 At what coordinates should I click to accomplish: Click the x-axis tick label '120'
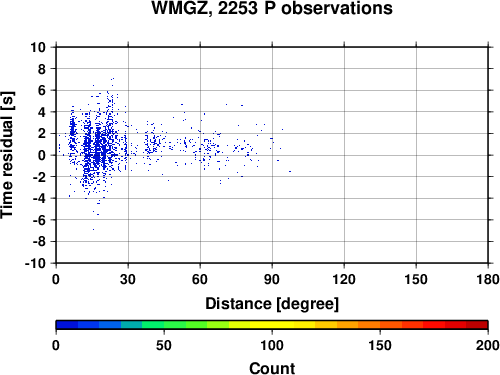click(344, 279)
